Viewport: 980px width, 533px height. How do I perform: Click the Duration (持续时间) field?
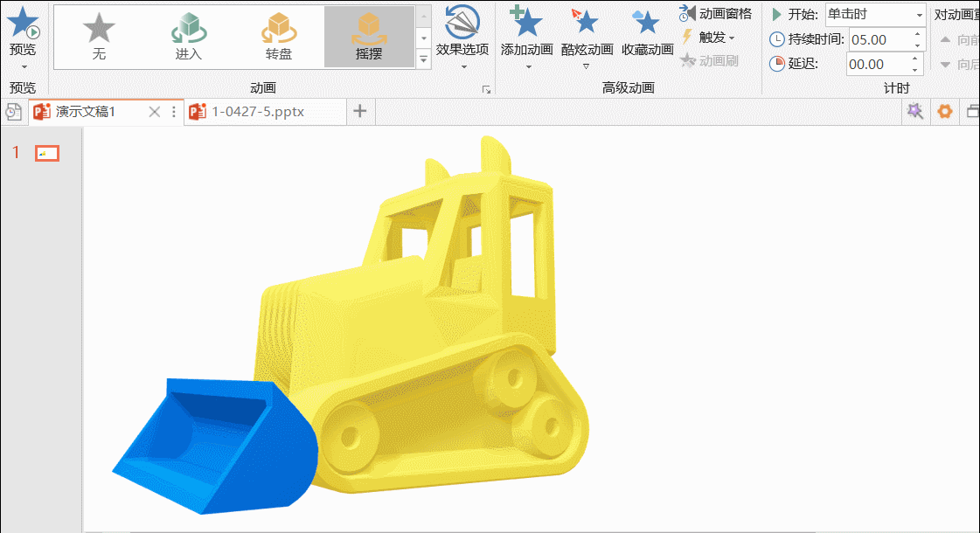click(x=880, y=40)
